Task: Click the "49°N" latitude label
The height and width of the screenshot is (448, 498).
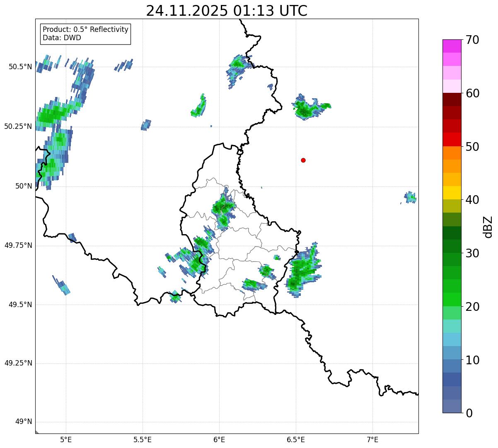Action: click(24, 422)
